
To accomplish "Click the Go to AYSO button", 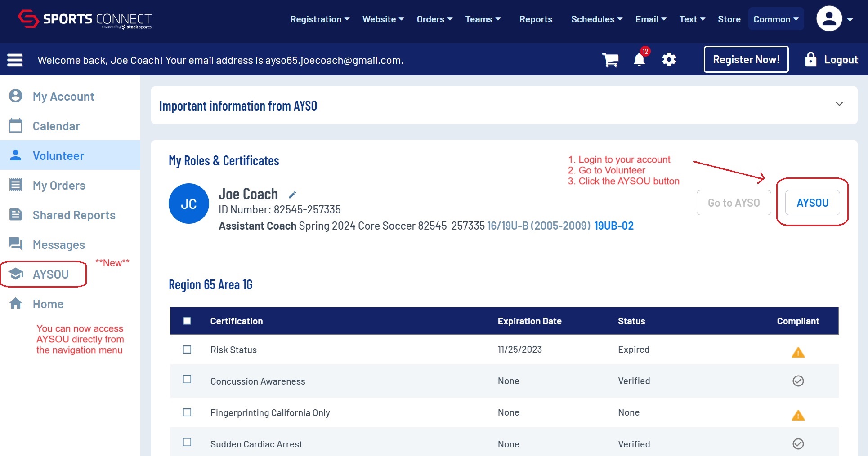I will 734,203.
